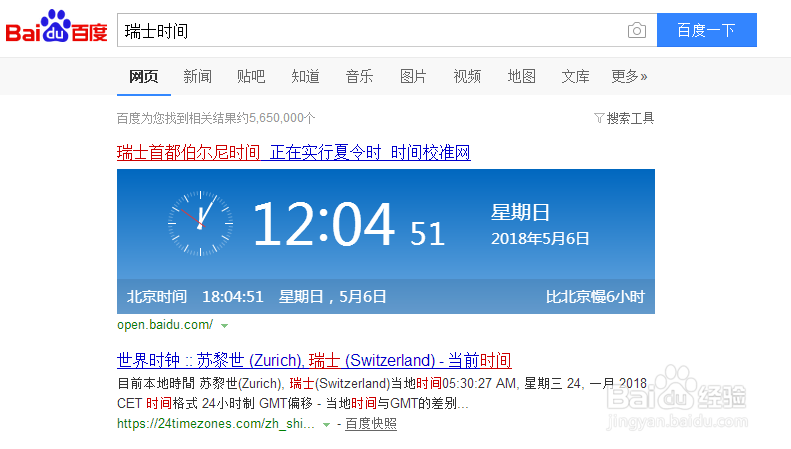The image size is (791, 449).
Task: Select the 视频 tab
Action: tap(467, 77)
